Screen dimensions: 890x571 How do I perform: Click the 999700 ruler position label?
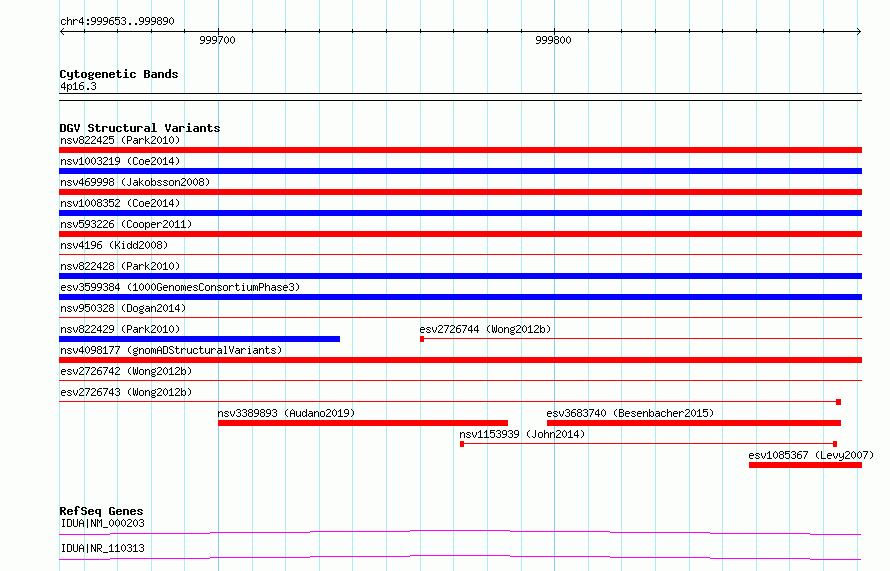[x=217, y=40]
